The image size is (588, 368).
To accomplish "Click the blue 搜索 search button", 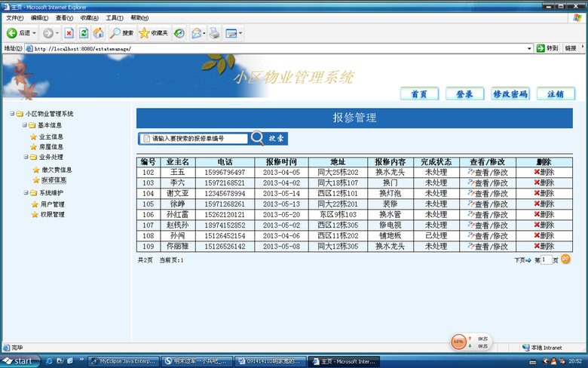I will (277, 139).
